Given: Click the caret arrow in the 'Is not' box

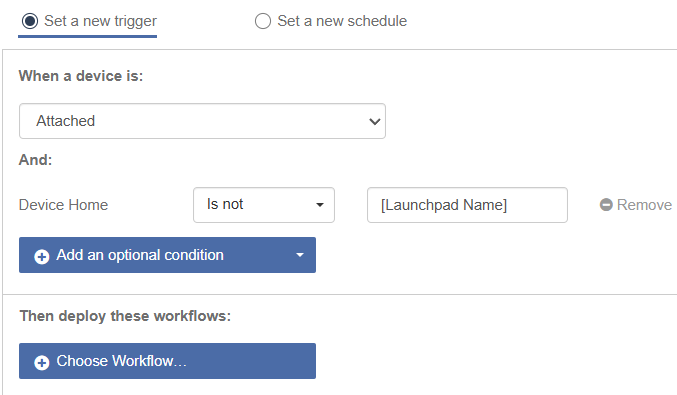Looking at the screenshot, I should pyautogui.click(x=320, y=205).
